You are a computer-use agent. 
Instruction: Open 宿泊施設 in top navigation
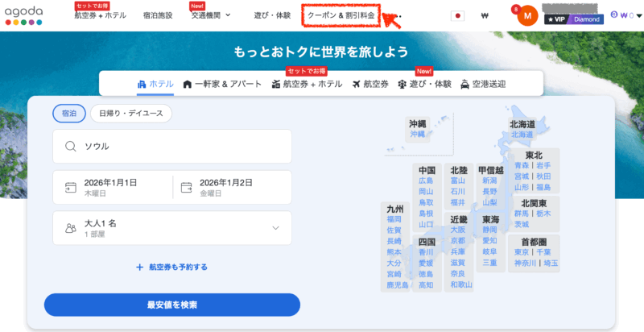click(x=158, y=15)
